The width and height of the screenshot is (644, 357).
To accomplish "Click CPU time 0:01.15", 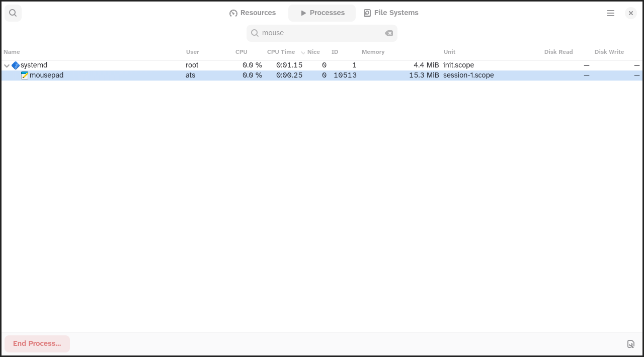I will (289, 65).
